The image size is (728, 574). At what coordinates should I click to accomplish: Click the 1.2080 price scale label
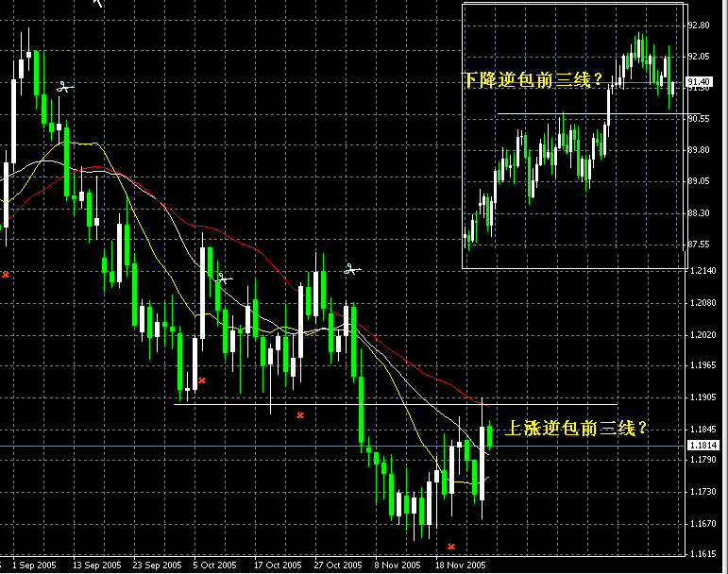tap(703, 303)
